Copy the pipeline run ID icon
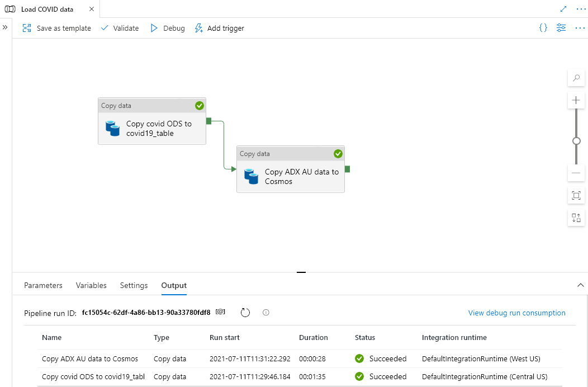The image size is (588, 387). tap(220, 312)
